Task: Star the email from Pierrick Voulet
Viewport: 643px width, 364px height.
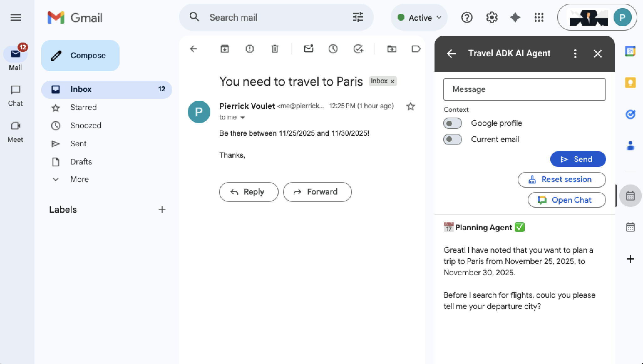Action: click(x=410, y=107)
